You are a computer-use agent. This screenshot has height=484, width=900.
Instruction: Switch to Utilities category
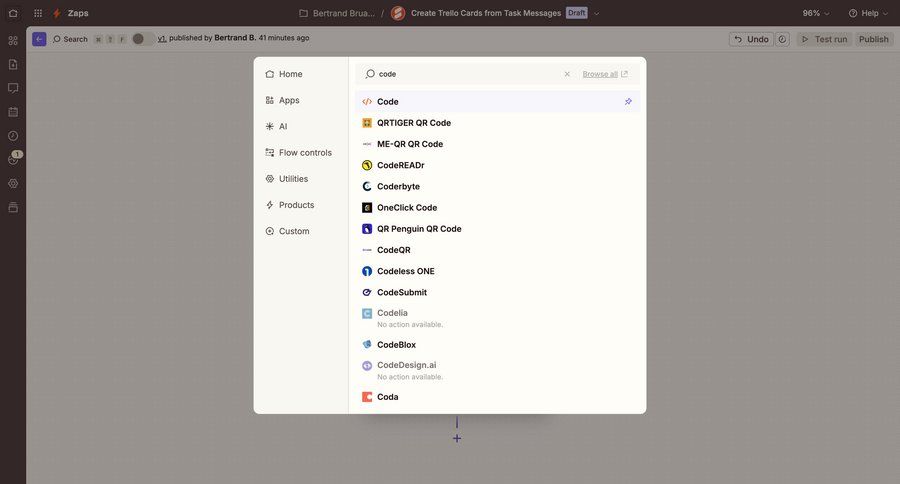coord(301,179)
